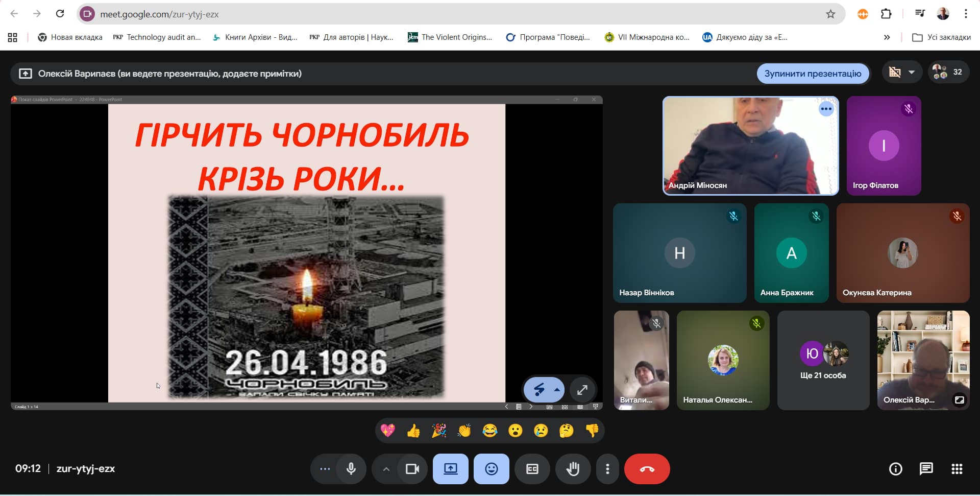Screen dimensions: 980x496
Task: Click "Зупинити презентацію" button
Action: [813, 74]
